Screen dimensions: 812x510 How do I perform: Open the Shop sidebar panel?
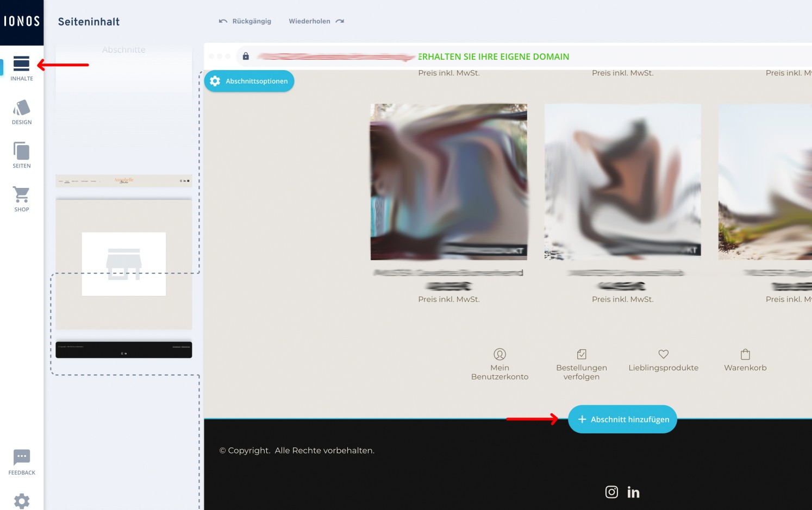pyautogui.click(x=22, y=199)
